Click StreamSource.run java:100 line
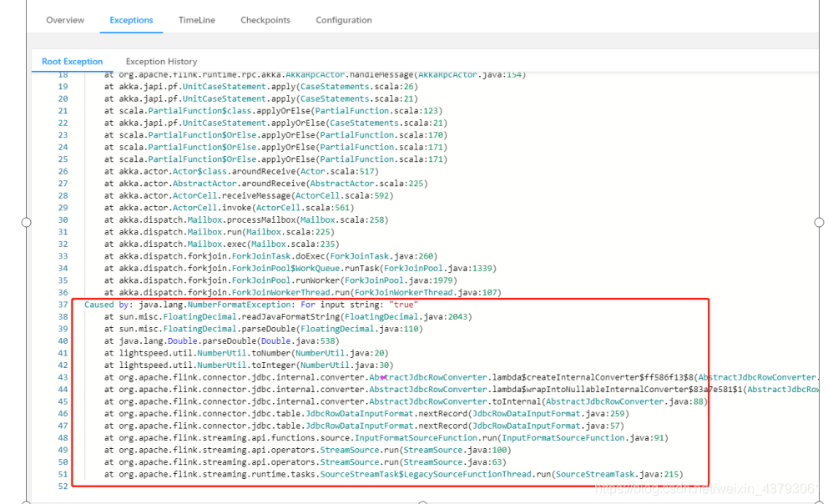828x504 pixels. (x=308, y=450)
